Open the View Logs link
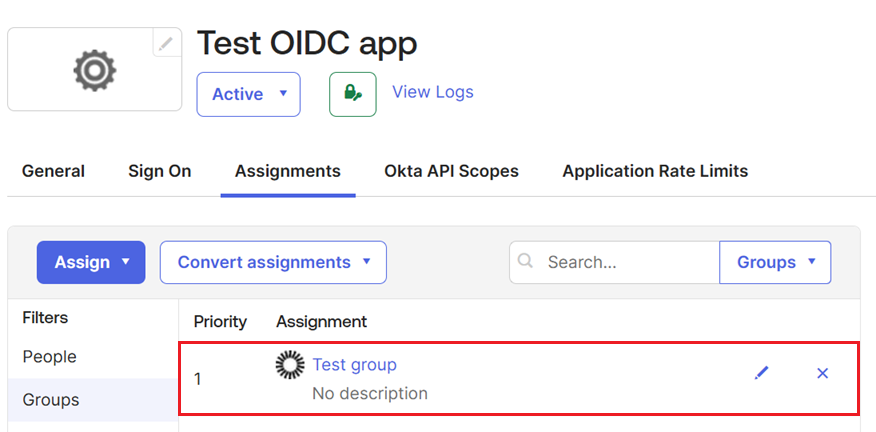Image resolution: width=876 pixels, height=432 pixels. point(432,92)
